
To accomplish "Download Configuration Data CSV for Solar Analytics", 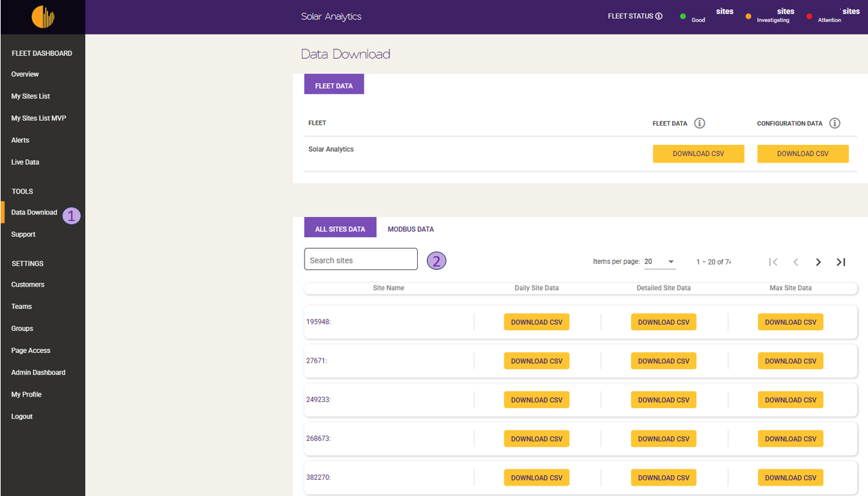I will pyautogui.click(x=803, y=154).
